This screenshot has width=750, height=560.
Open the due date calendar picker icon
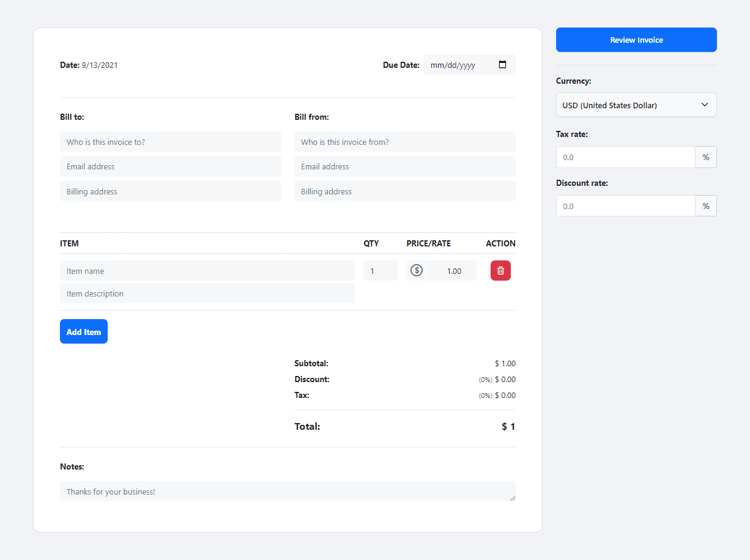(x=503, y=64)
